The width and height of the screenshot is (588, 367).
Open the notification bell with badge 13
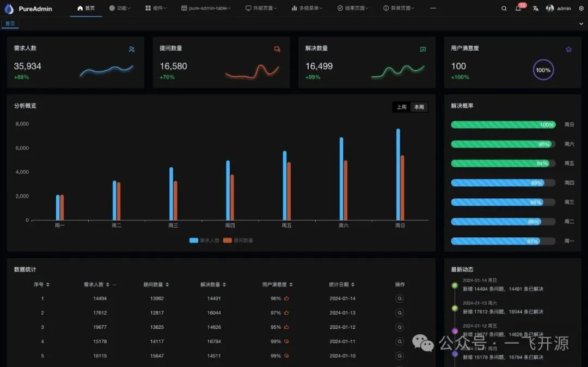pos(518,8)
